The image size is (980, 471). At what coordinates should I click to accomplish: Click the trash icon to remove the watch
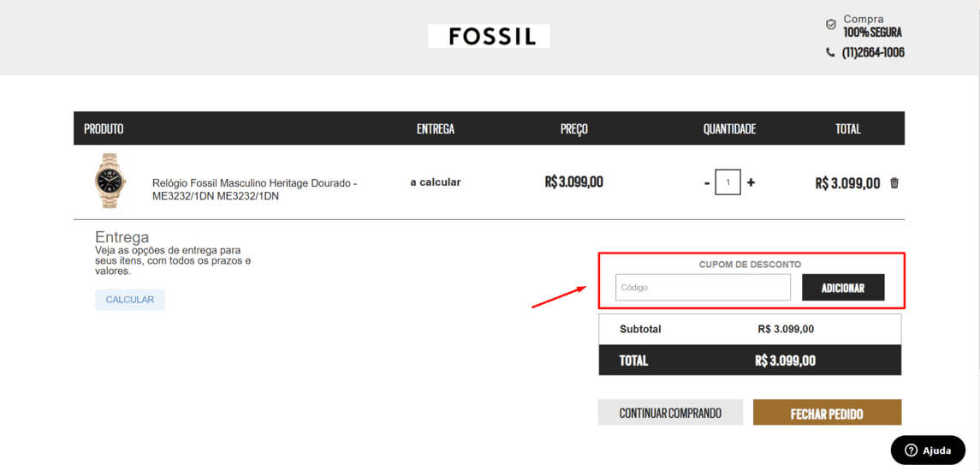[x=894, y=182]
